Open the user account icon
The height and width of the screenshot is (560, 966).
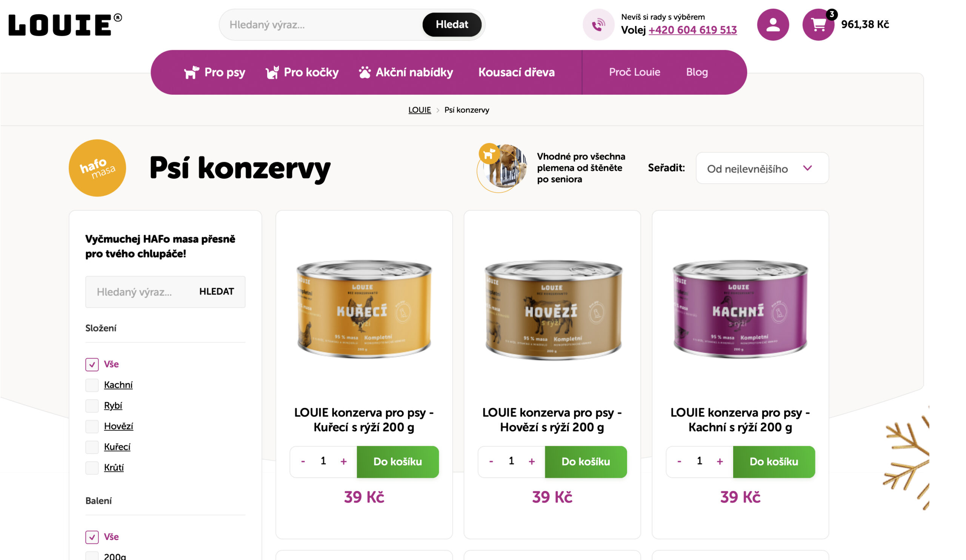coord(773,25)
